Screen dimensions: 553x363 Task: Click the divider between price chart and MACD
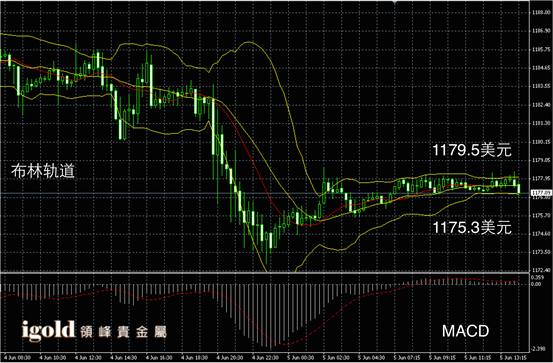(x=265, y=273)
